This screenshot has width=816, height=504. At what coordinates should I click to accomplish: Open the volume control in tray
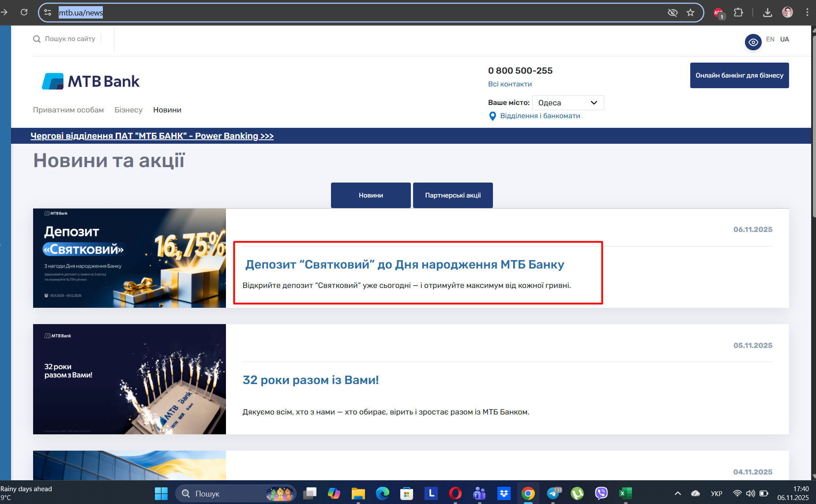point(750,493)
